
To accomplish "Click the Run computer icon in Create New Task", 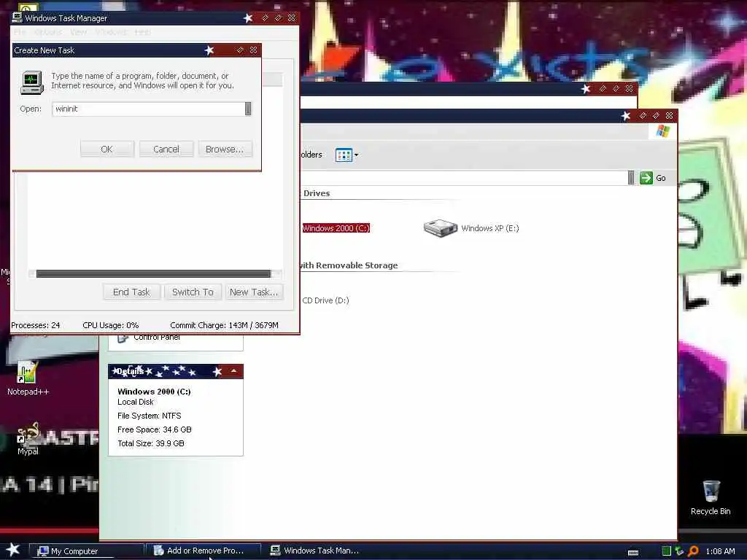I will (32, 82).
